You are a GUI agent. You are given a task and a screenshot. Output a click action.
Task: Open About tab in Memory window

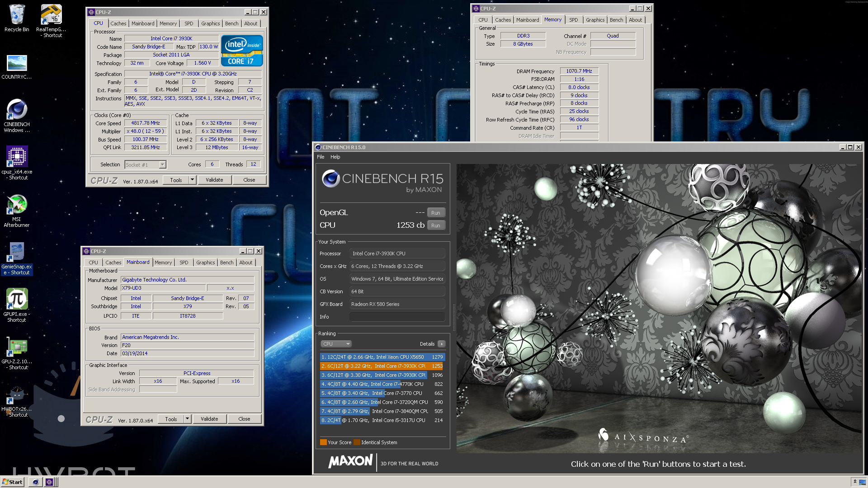pyautogui.click(x=635, y=20)
